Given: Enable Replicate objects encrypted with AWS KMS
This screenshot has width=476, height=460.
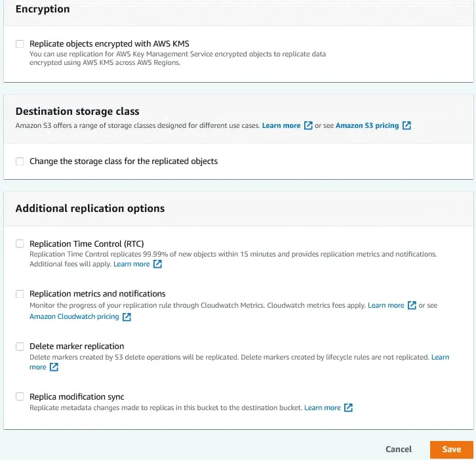Looking at the screenshot, I should click(20, 44).
